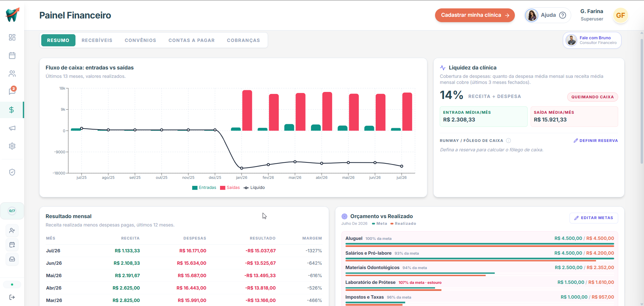Image resolution: width=644 pixels, height=306 pixels.
Task: Toggle Saídas series in chart legend
Action: point(230,188)
